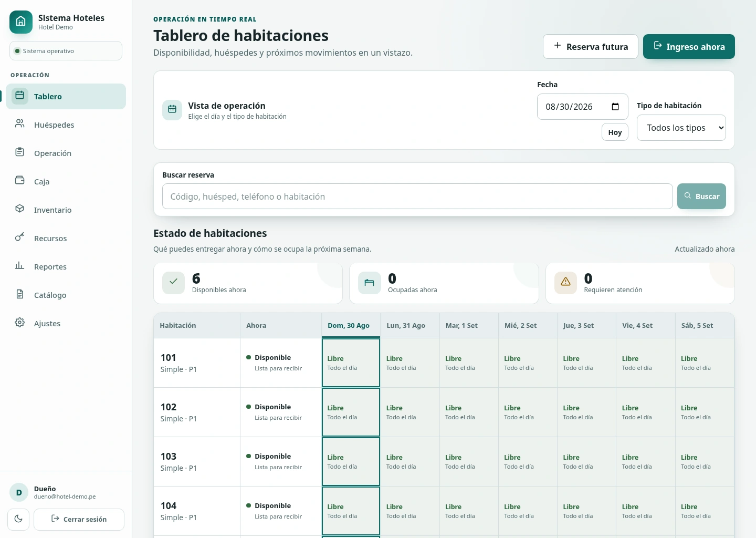
Task: Click the Ajustes gear icon
Action: pos(20,323)
